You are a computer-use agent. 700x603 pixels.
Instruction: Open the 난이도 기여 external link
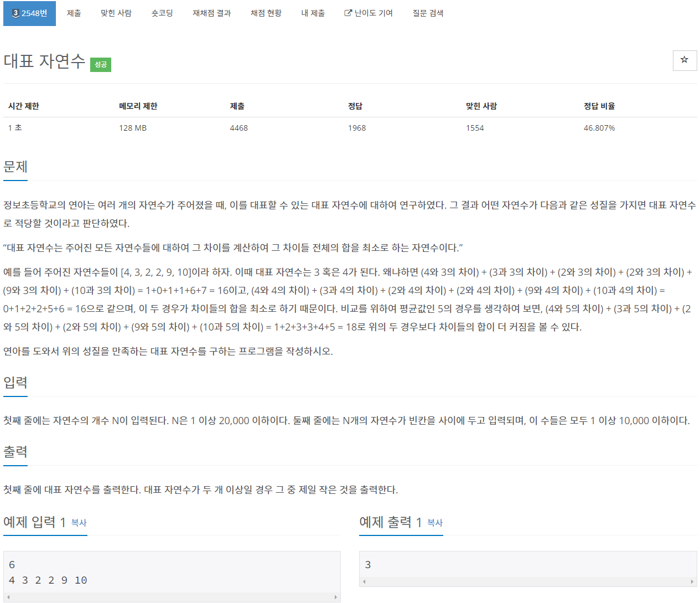pos(369,13)
